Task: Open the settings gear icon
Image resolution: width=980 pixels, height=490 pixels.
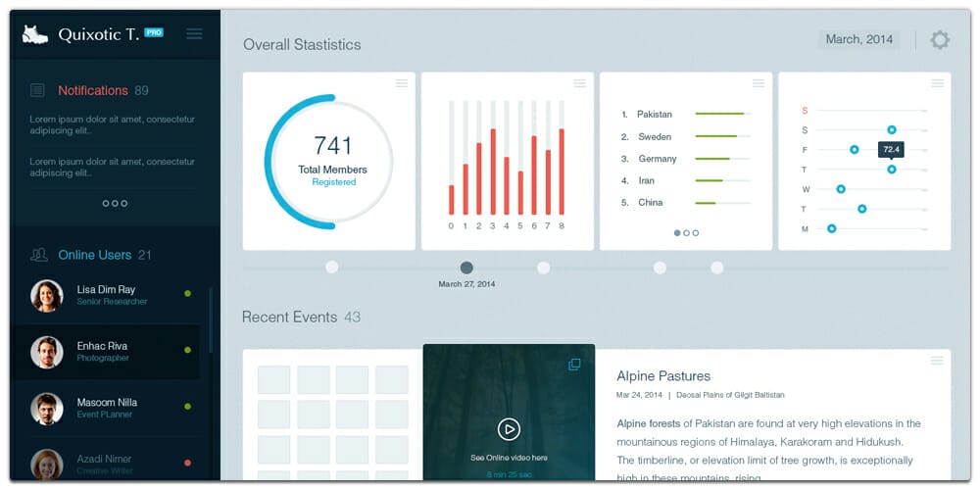Action: (x=940, y=40)
